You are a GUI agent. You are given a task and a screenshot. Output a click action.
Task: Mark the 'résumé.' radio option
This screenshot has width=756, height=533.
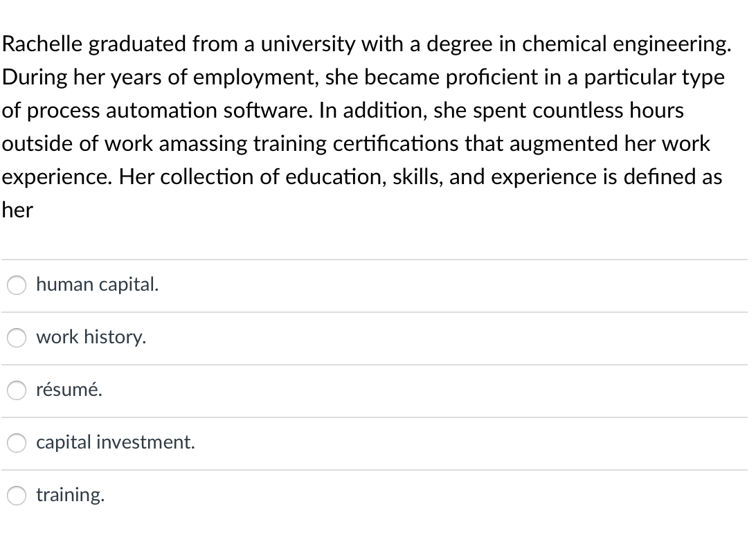(17, 390)
